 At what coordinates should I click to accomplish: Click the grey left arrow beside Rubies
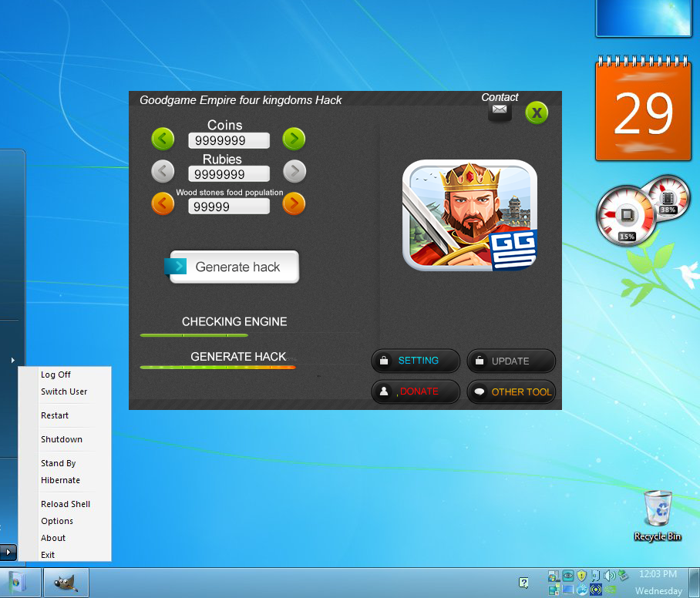(163, 171)
